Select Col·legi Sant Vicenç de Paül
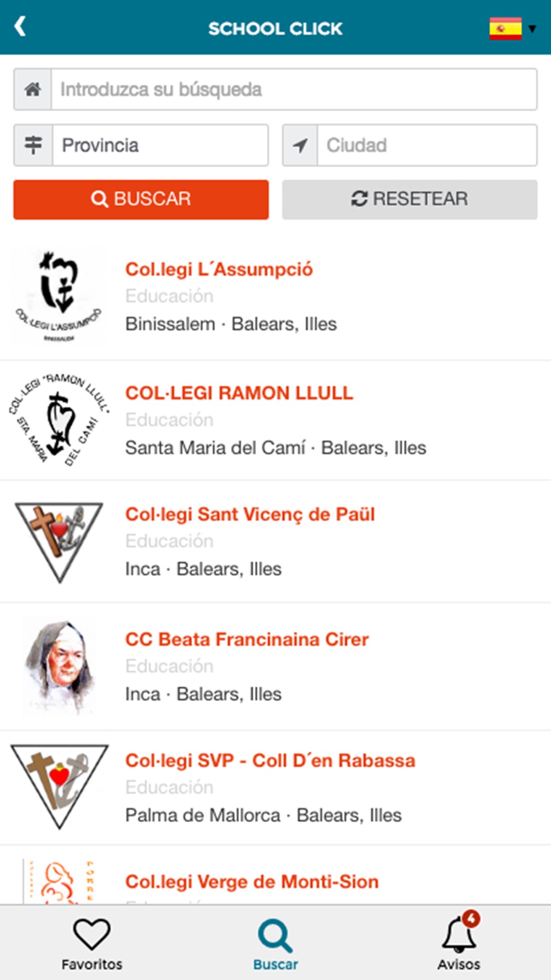The image size is (551, 980). pyautogui.click(x=250, y=514)
